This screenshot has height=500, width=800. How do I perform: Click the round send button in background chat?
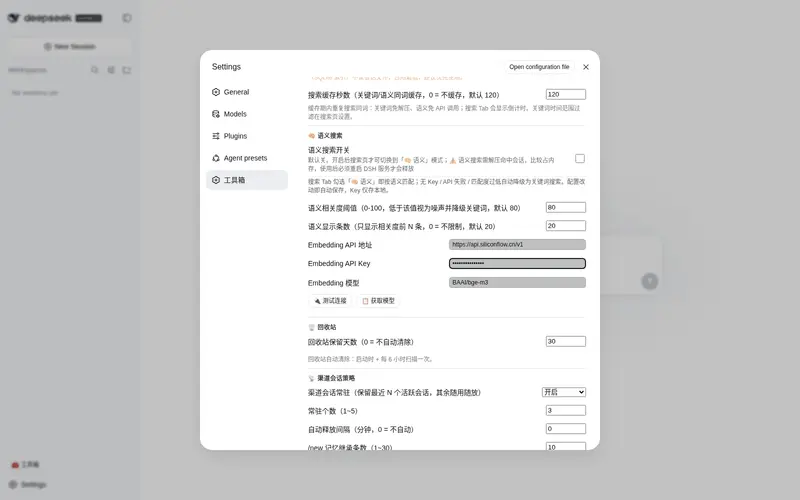[x=649, y=281]
